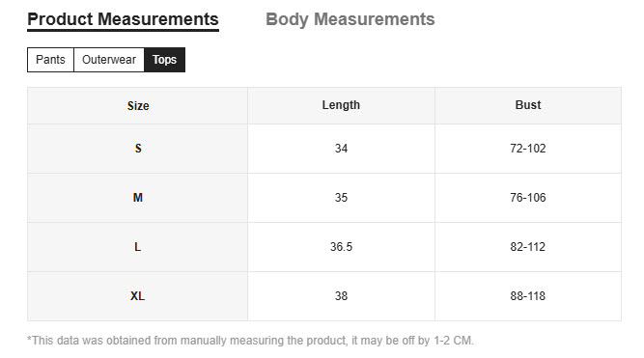Image resolution: width=644 pixels, height=358 pixels.
Task: Select the Outerwear category button
Action: coord(109,60)
